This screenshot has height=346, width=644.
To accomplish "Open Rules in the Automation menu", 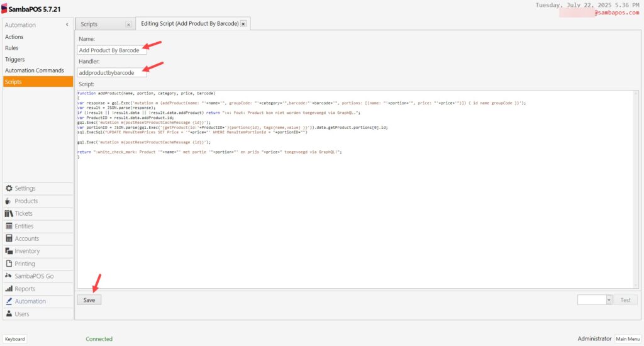I will 11,48.
